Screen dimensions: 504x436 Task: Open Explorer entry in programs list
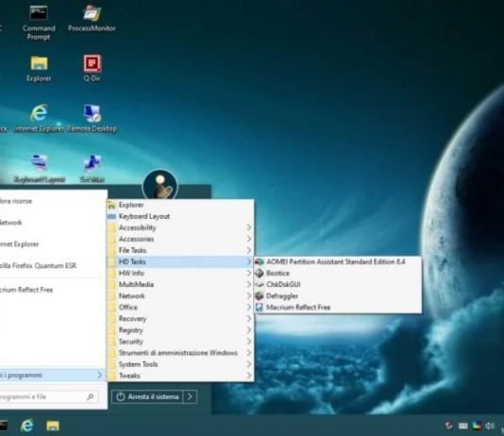point(180,205)
